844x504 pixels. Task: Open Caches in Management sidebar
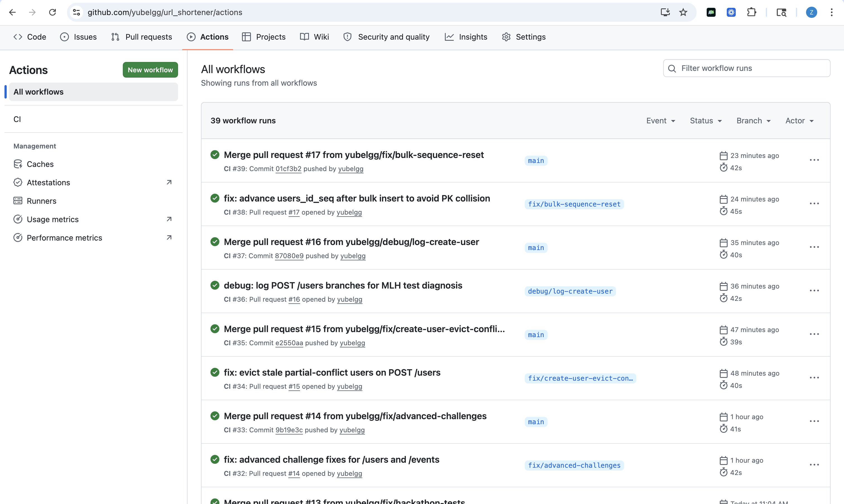(40, 164)
